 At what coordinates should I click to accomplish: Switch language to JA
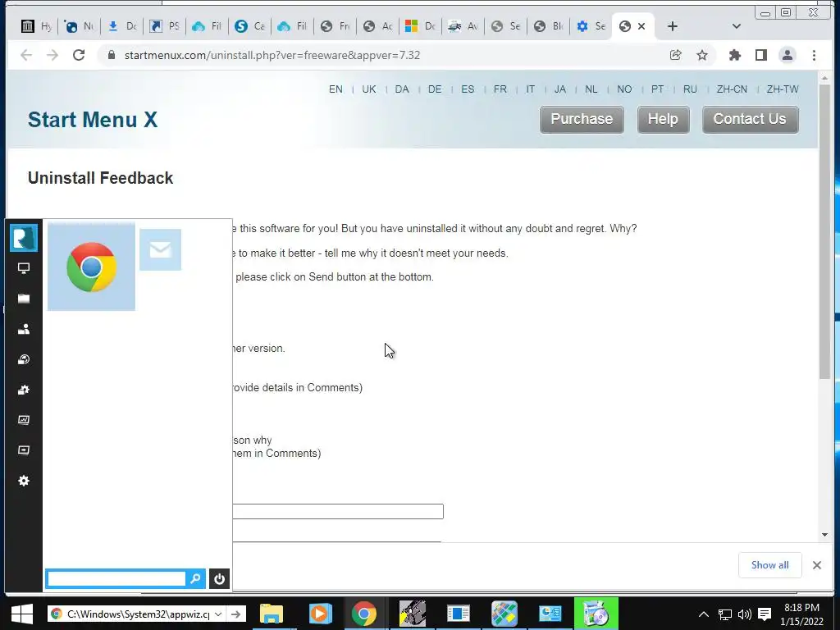pyautogui.click(x=560, y=89)
